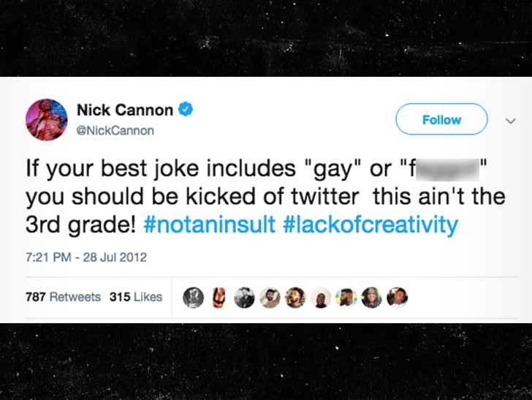Image resolution: width=532 pixels, height=400 pixels.
Task: Click Nick Cannon's profile picture
Action: pos(47,119)
